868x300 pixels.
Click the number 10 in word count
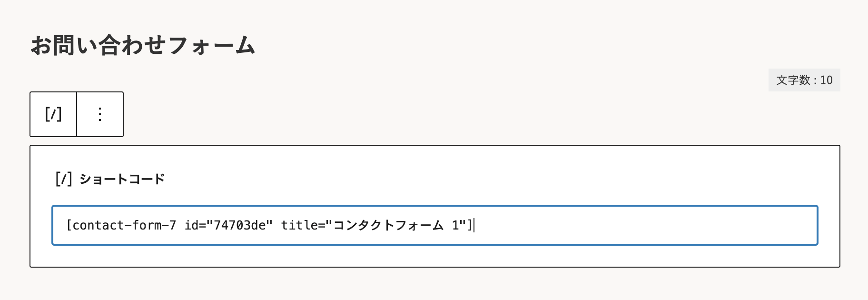(827, 80)
